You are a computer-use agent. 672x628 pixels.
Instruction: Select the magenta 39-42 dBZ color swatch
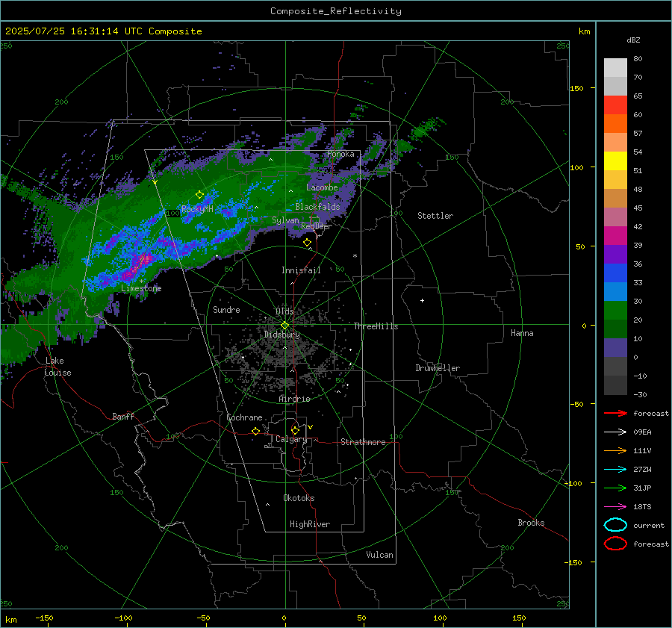point(615,236)
